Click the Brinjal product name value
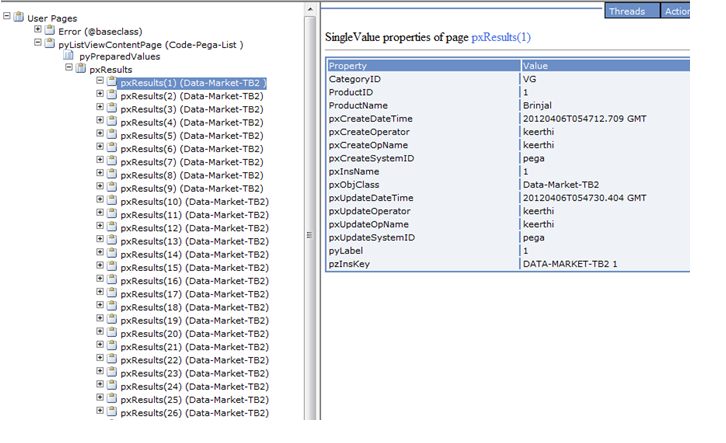The width and height of the screenshot is (726, 443). [x=537, y=106]
